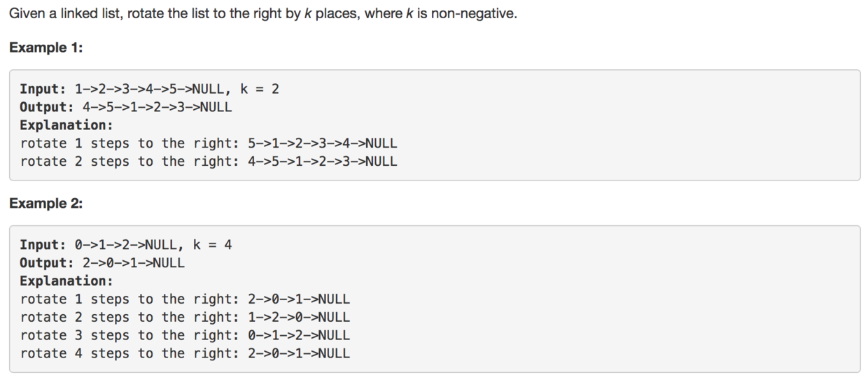The height and width of the screenshot is (382, 868).
Task: Click the Example 1 Input line
Action: click(150, 89)
